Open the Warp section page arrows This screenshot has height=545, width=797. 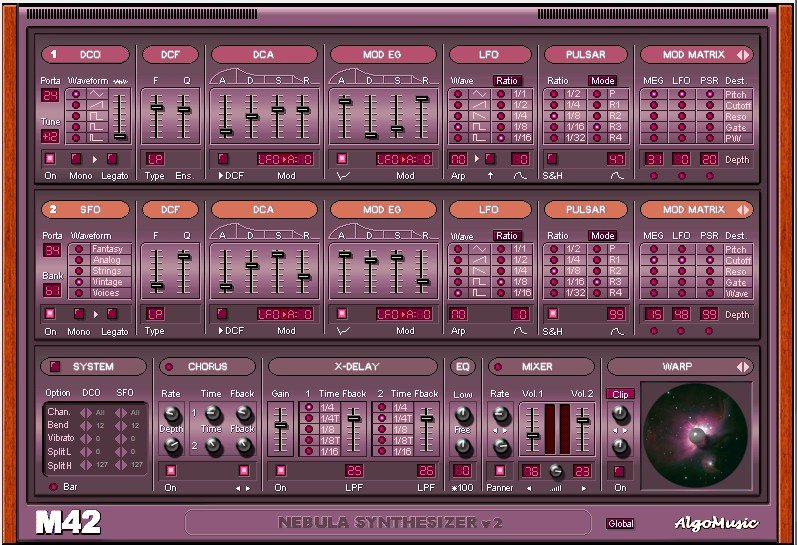pyautogui.click(x=743, y=367)
